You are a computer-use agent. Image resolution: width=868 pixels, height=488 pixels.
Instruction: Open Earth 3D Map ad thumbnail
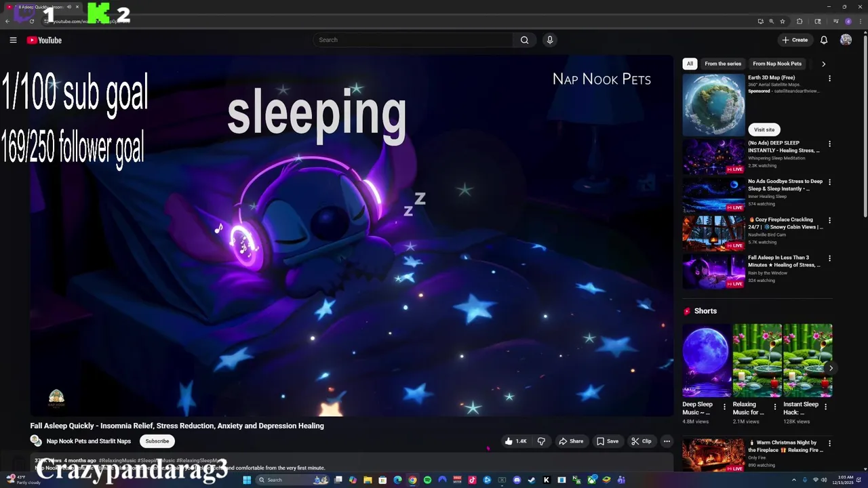[713, 105]
